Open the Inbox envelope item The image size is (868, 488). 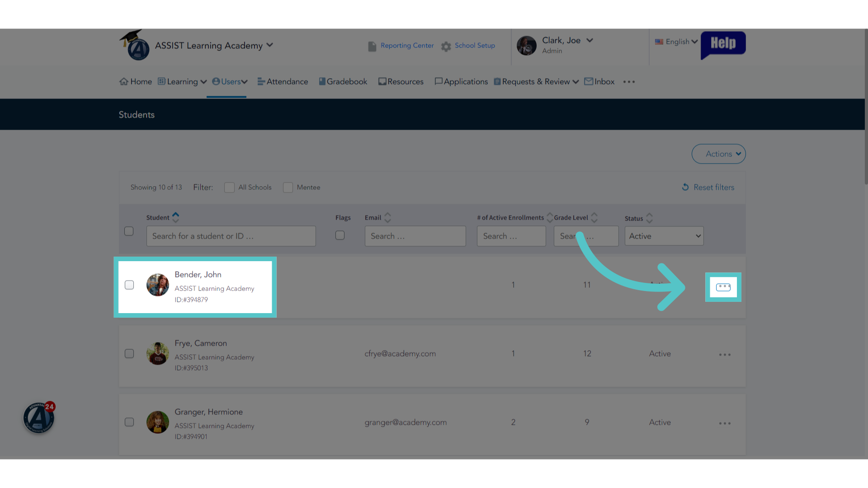[599, 81]
